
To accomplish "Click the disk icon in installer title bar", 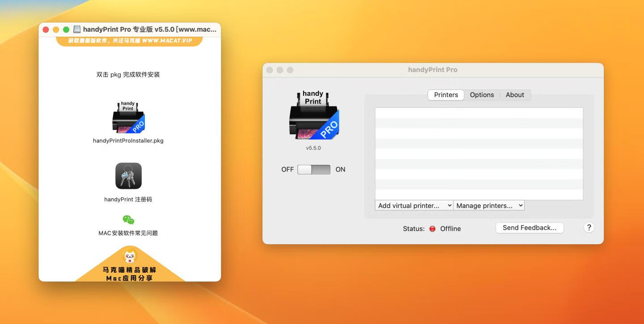I will click(x=77, y=30).
